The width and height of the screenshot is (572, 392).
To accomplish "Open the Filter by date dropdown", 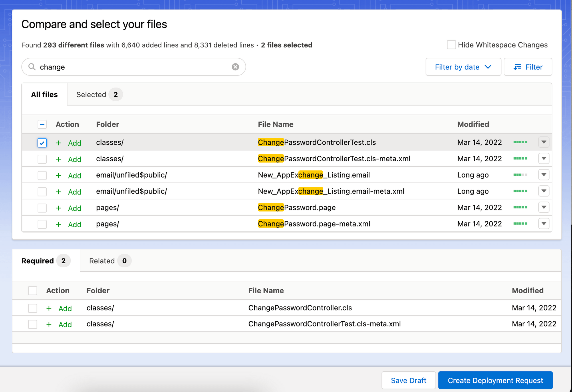I will (x=463, y=67).
